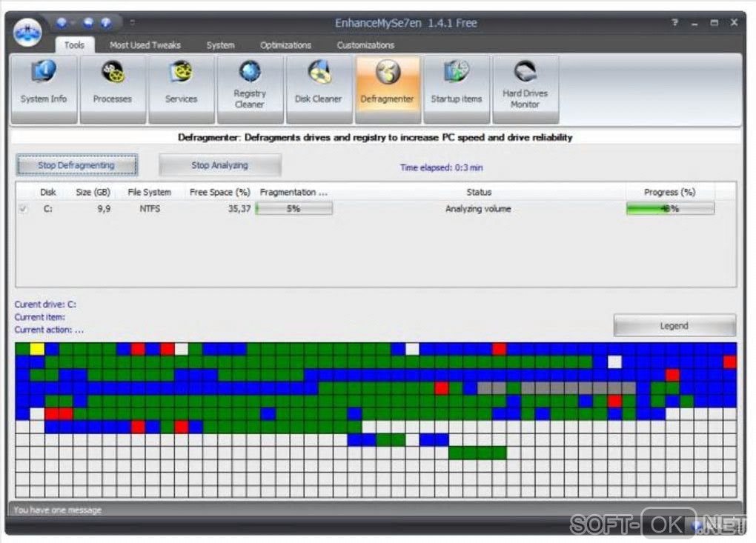The height and width of the screenshot is (543, 756).
Task: Click the Disk column header
Action: [47, 193]
